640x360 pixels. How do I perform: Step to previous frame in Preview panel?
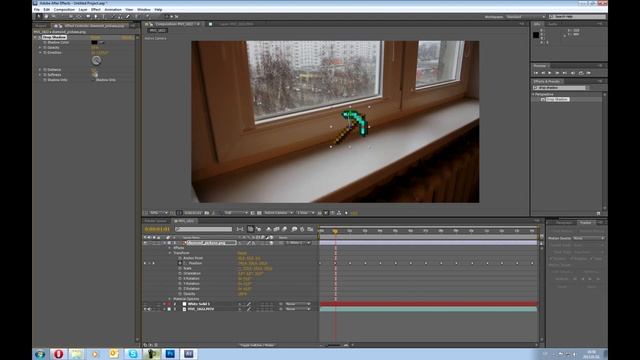[x=543, y=73]
